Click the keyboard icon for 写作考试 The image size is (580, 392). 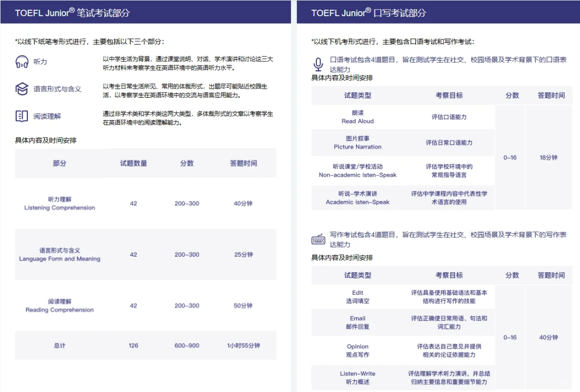click(x=318, y=239)
